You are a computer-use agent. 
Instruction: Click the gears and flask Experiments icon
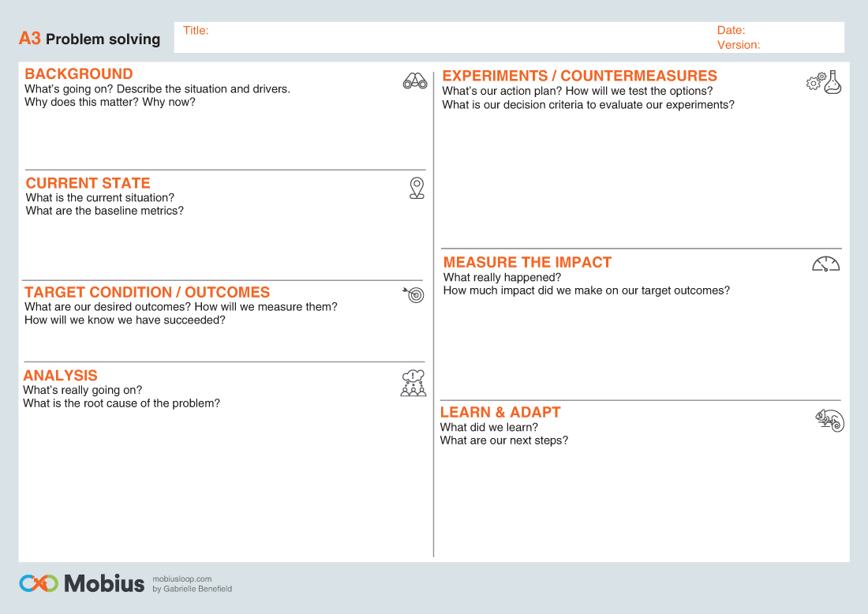[x=824, y=83]
